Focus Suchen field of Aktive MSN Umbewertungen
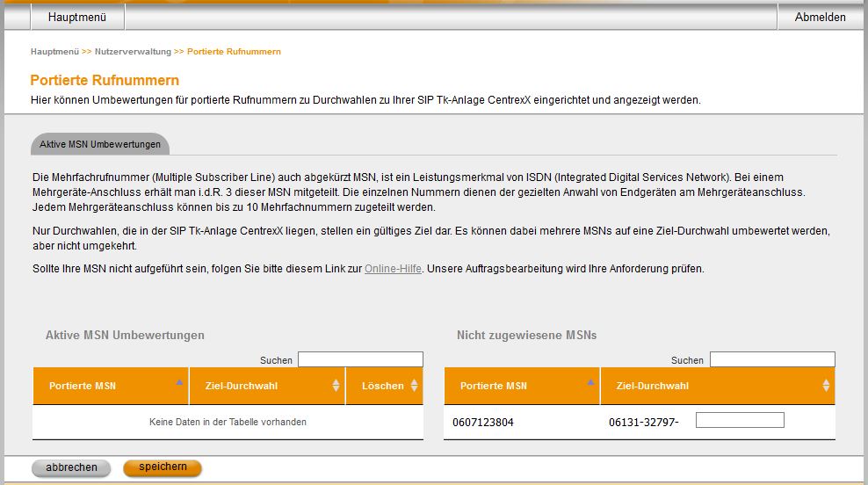868x485 pixels. click(x=360, y=359)
